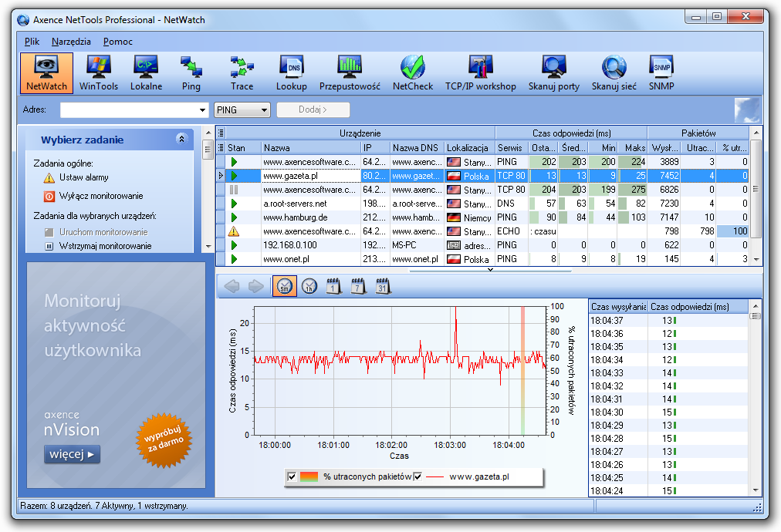Select the 192.168.0.100 device name
Viewport: 781px width, 532px height.
point(290,245)
